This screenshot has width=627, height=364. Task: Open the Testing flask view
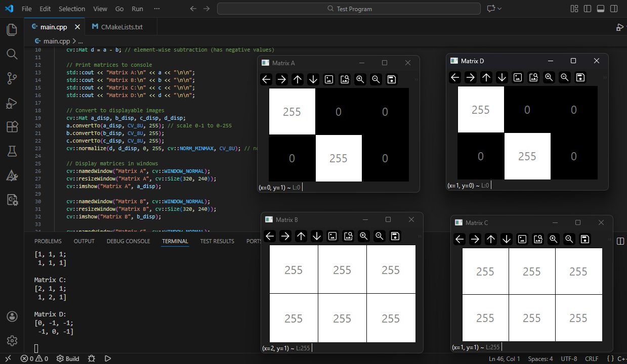[x=12, y=151]
